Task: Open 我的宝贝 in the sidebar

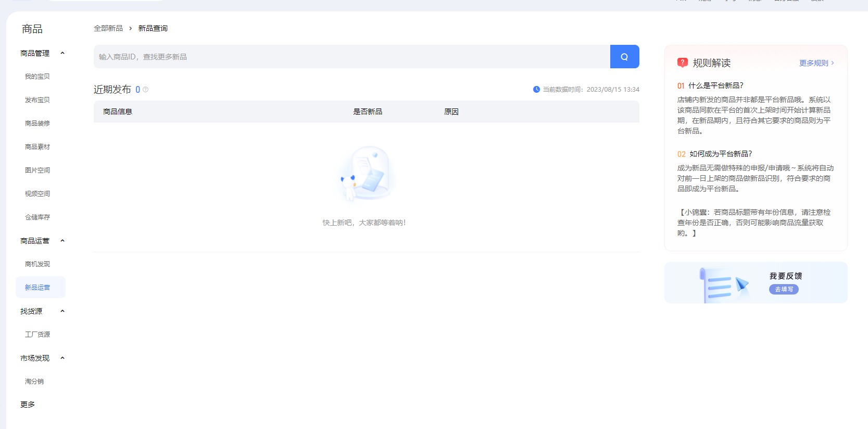Action: (x=37, y=77)
